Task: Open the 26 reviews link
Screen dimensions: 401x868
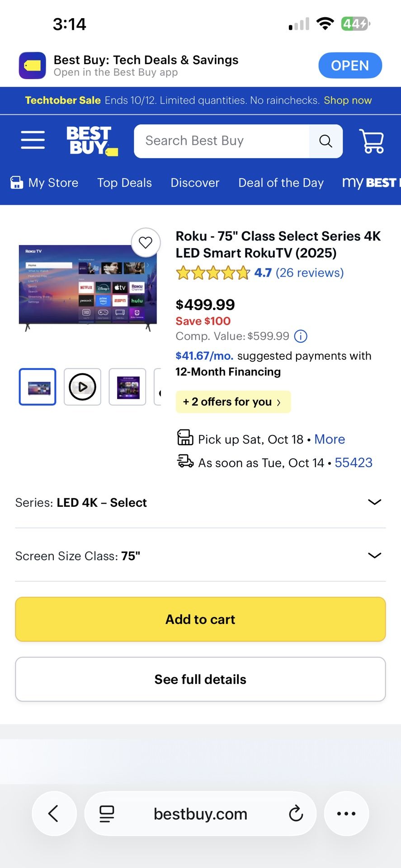Action: pos(310,273)
